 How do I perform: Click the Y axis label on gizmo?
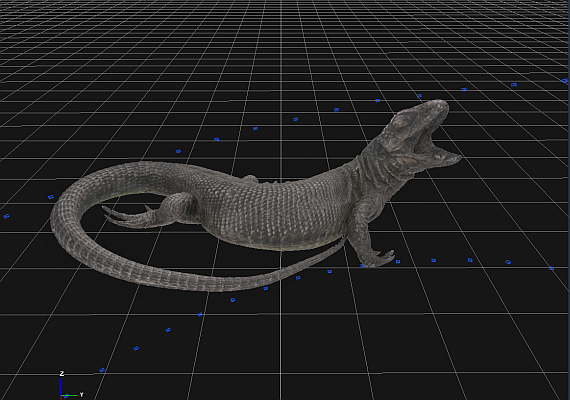(81, 395)
